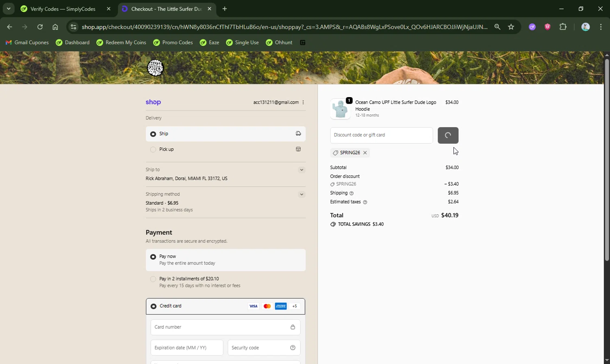
Task: Click the store pickup icon
Action: pyautogui.click(x=298, y=149)
